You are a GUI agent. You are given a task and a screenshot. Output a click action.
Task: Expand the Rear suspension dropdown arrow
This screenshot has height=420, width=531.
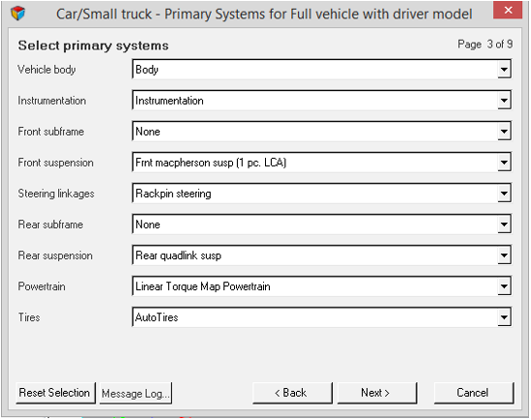(504, 255)
